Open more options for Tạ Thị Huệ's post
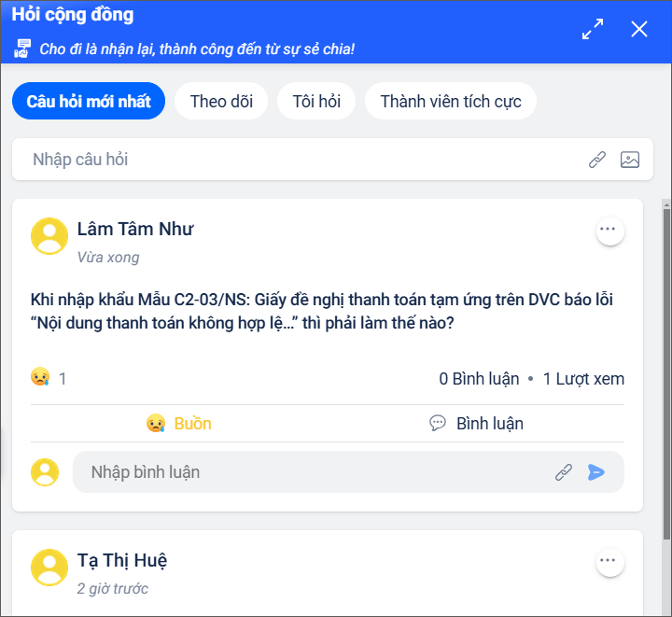 point(609,563)
